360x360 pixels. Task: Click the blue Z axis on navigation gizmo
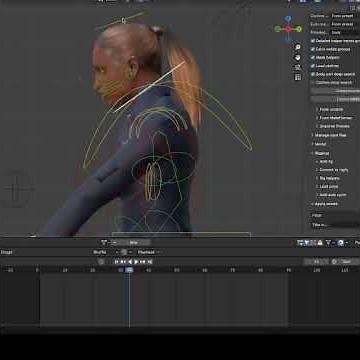point(288,18)
